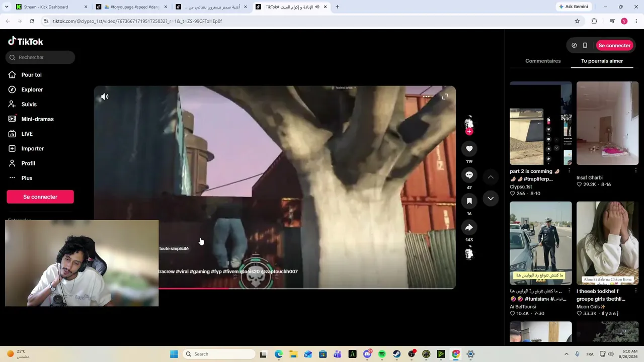Click the TikTok logo
Screen dimensions: 644x362
pyautogui.click(x=26, y=41)
